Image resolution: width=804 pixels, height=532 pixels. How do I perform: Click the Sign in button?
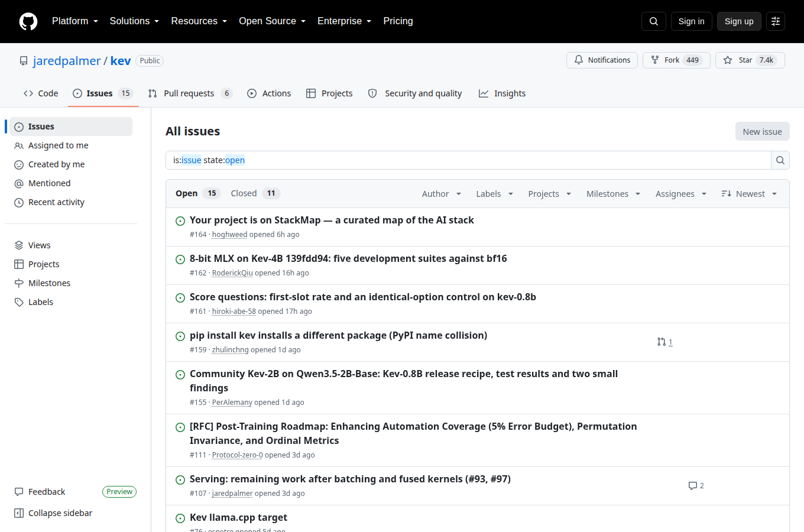tap(692, 21)
